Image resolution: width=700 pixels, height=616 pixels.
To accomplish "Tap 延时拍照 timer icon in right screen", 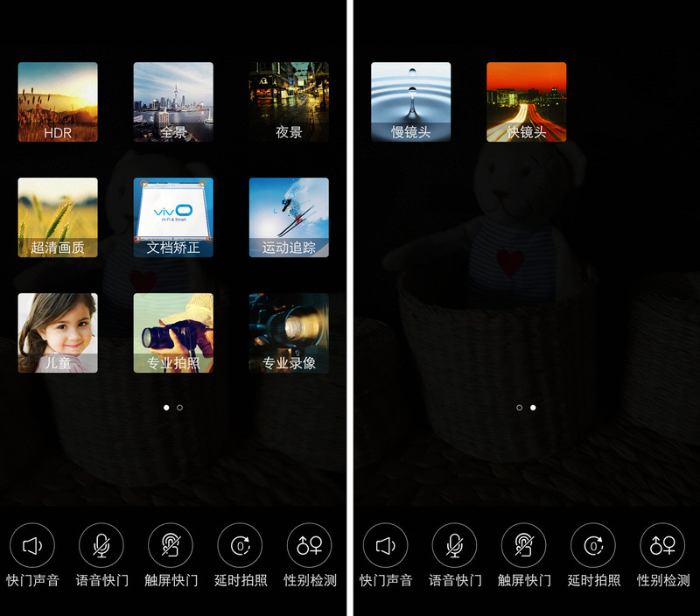I will tap(593, 545).
